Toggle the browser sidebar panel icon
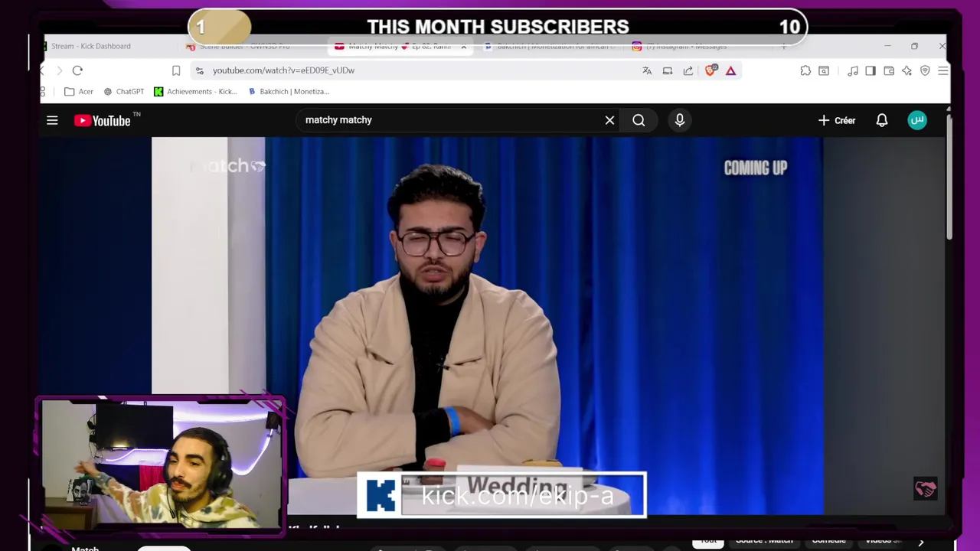Viewport: 980px width, 551px height. (x=871, y=70)
